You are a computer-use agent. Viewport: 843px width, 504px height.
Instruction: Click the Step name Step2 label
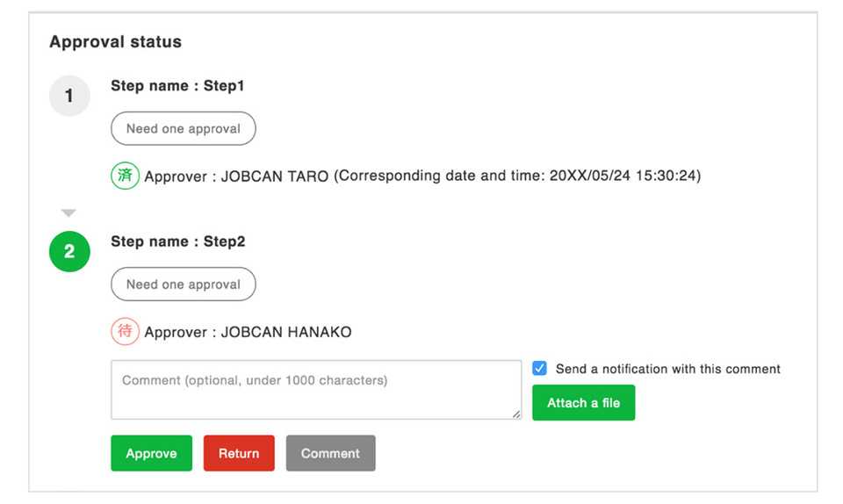[x=177, y=241]
